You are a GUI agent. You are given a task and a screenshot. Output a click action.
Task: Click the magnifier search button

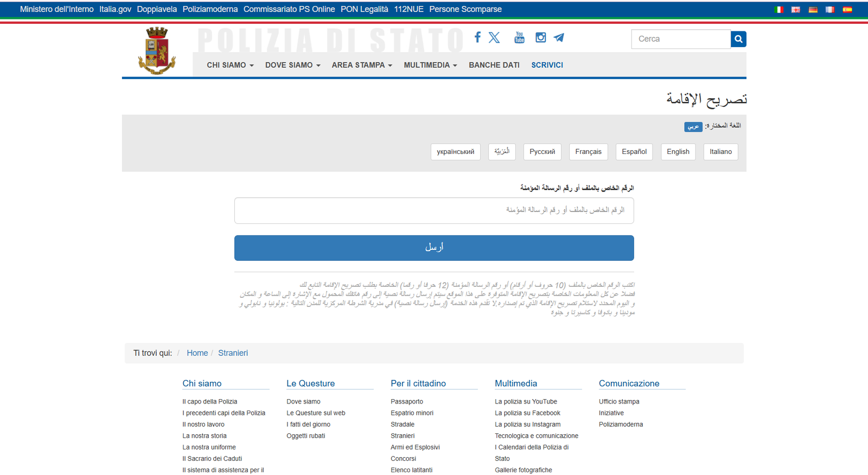(738, 39)
